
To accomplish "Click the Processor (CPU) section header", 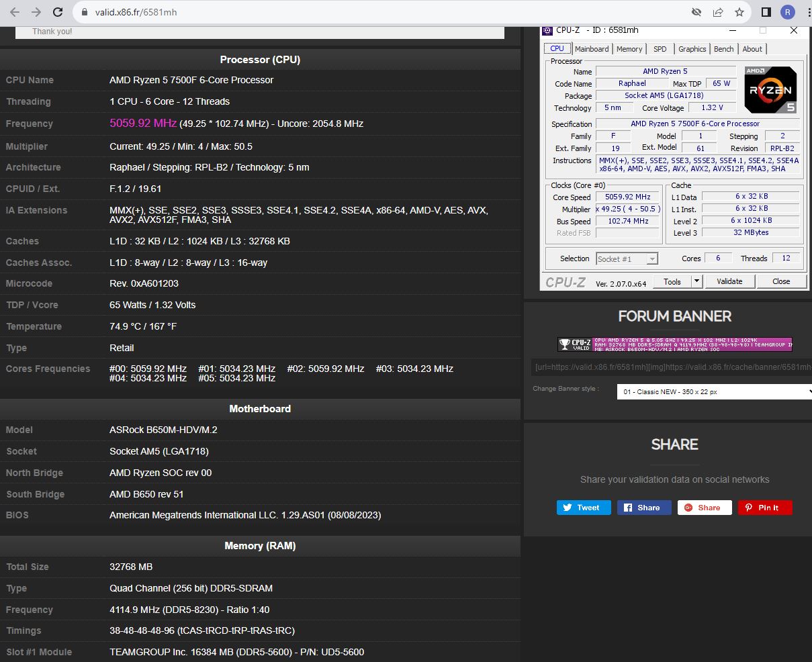I will tap(260, 60).
